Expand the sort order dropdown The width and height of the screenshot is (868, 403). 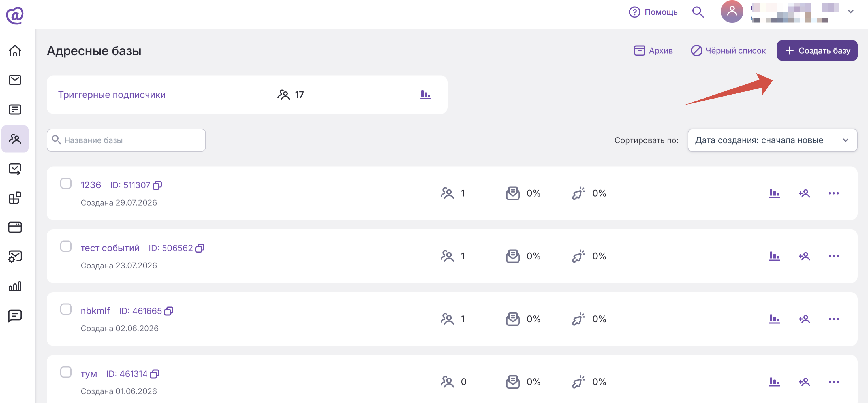(x=772, y=140)
